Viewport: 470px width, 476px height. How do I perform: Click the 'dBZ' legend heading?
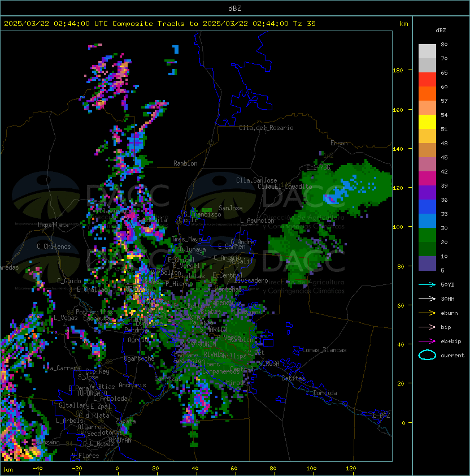point(441,31)
